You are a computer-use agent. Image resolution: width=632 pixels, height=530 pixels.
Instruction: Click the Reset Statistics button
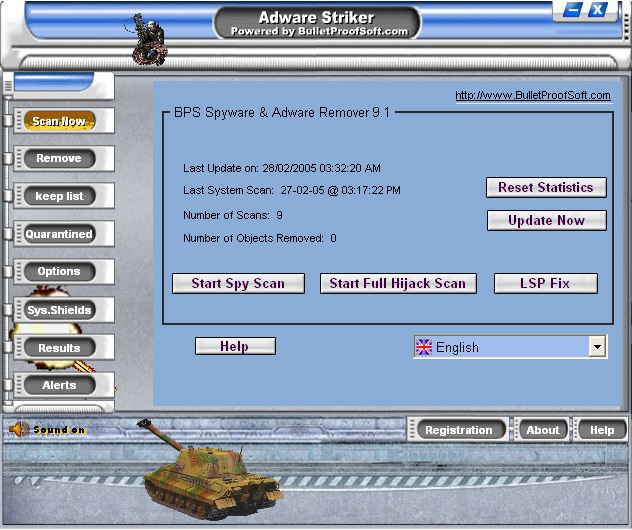[x=546, y=187]
